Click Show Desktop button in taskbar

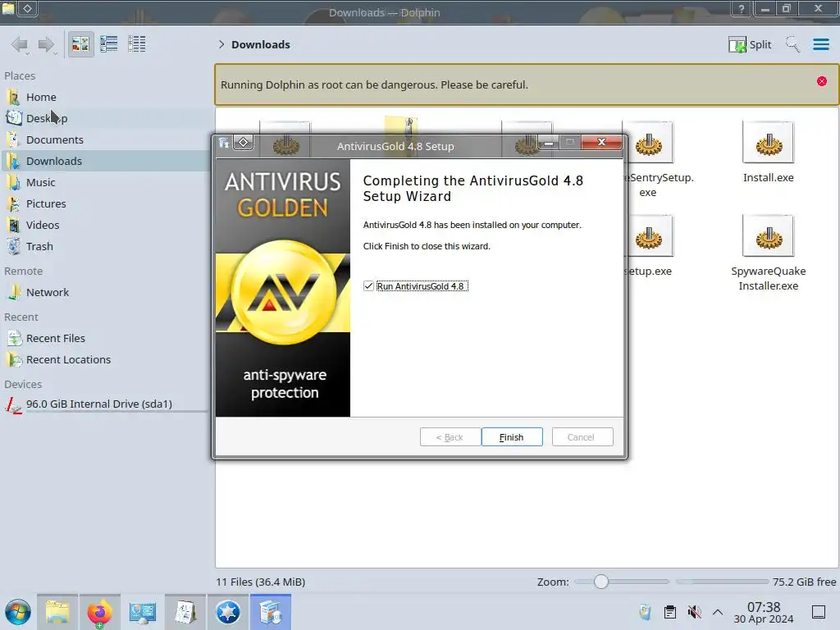tap(819, 612)
